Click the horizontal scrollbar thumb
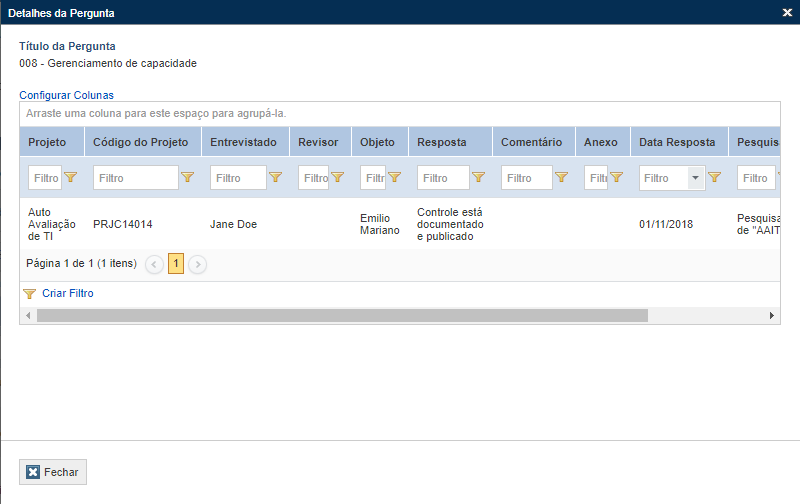The width and height of the screenshot is (800, 504). click(x=342, y=316)
